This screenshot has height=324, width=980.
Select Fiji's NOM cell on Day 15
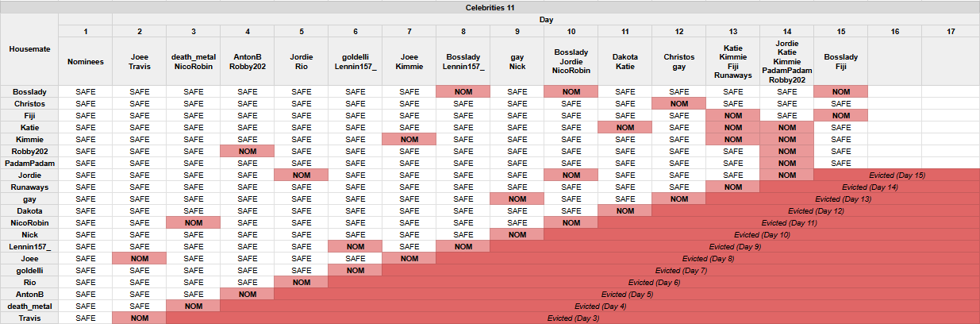point(840,115)
